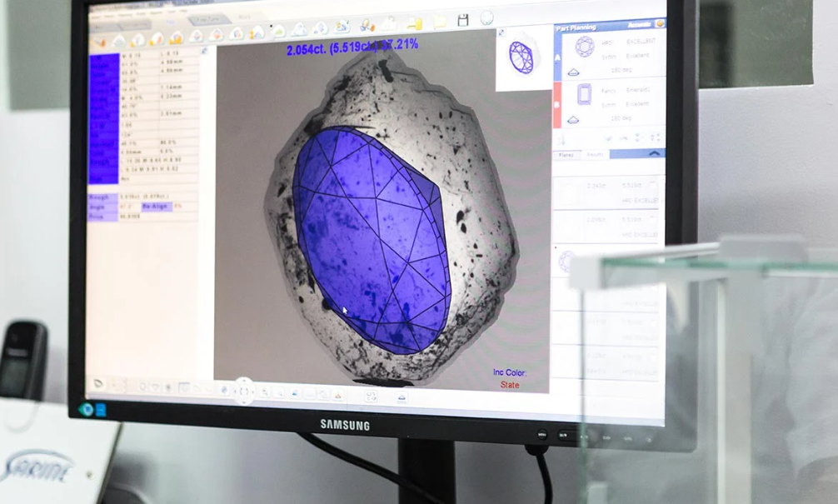Click the down-arrow icon below row B
This screenshot has width=838, height=504.
tap(561, 140)
